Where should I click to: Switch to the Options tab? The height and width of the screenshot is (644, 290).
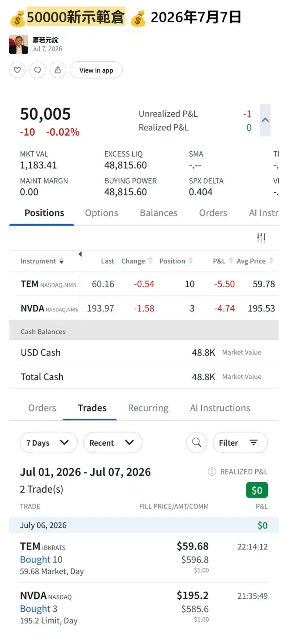click(102, 213)
